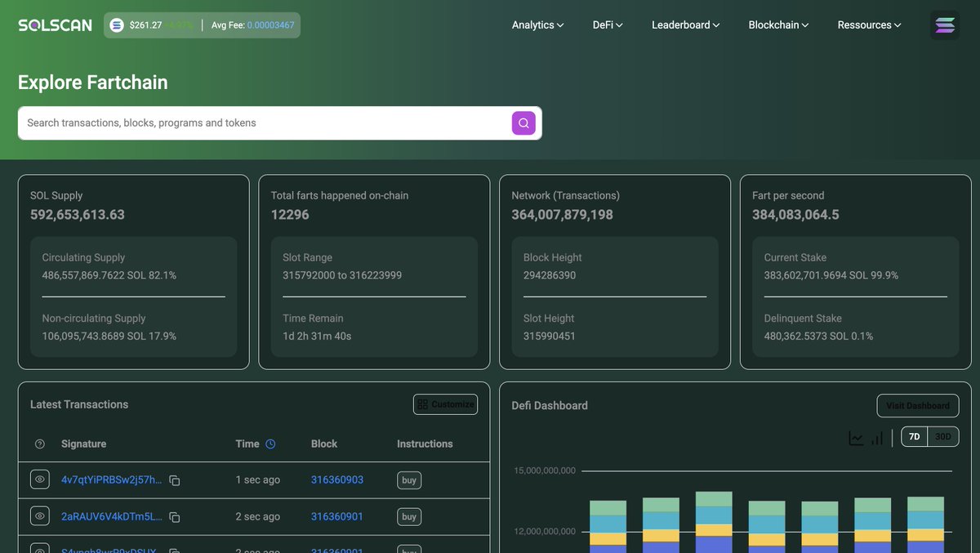Click Network transactions 364,007,879,198
This screenshot has width=980, height=553.
[563, 215]
